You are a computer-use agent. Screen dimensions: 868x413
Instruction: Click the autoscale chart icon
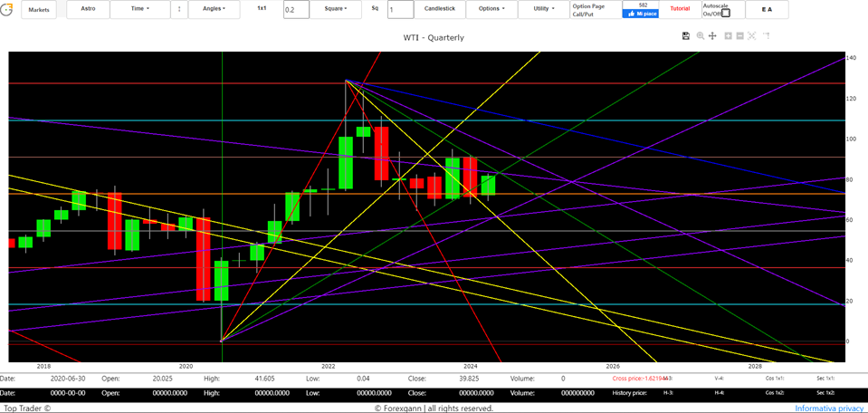click(752, 35)
